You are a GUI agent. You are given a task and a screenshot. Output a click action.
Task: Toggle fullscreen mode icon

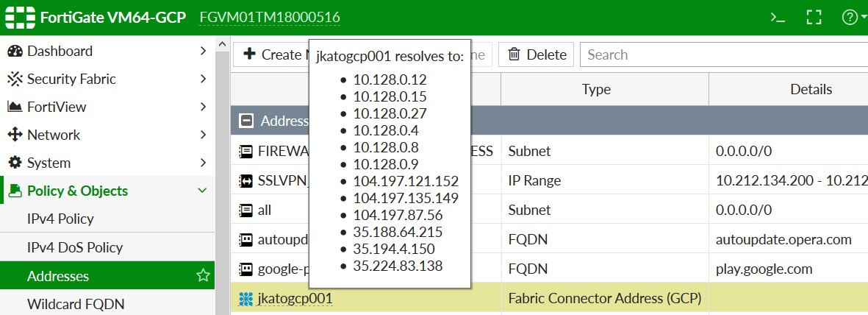[x=814, y=18]
